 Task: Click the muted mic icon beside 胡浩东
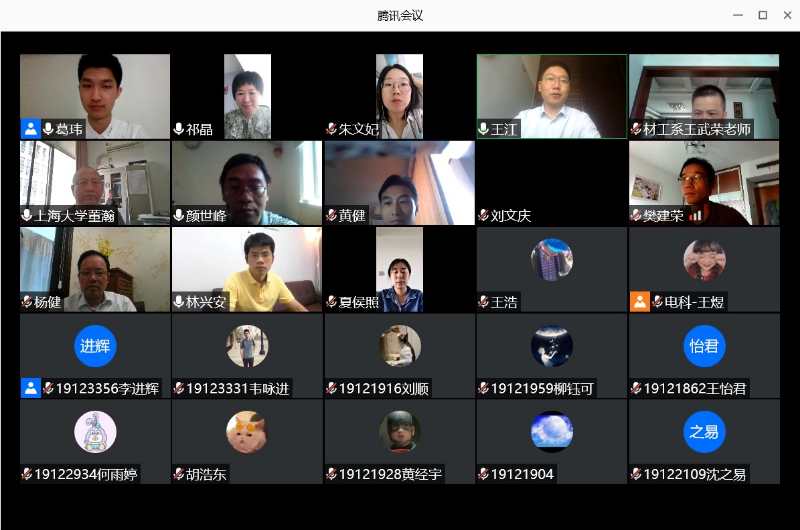[179, 474]
